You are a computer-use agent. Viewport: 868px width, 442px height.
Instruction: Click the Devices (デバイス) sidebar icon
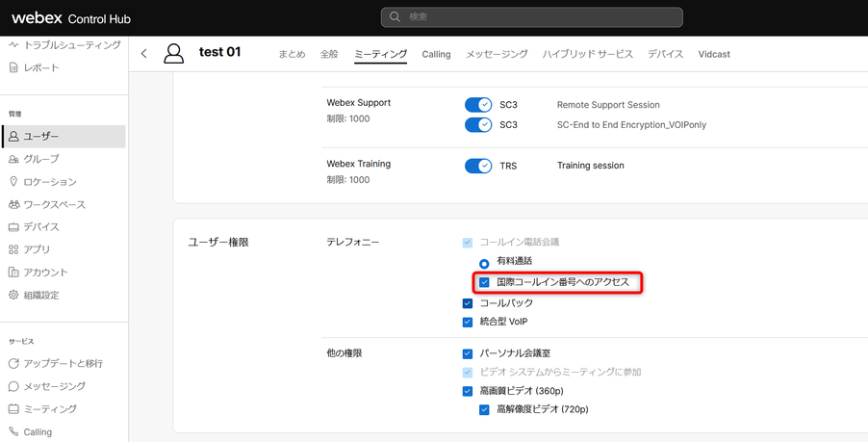[x=13, y=227]
